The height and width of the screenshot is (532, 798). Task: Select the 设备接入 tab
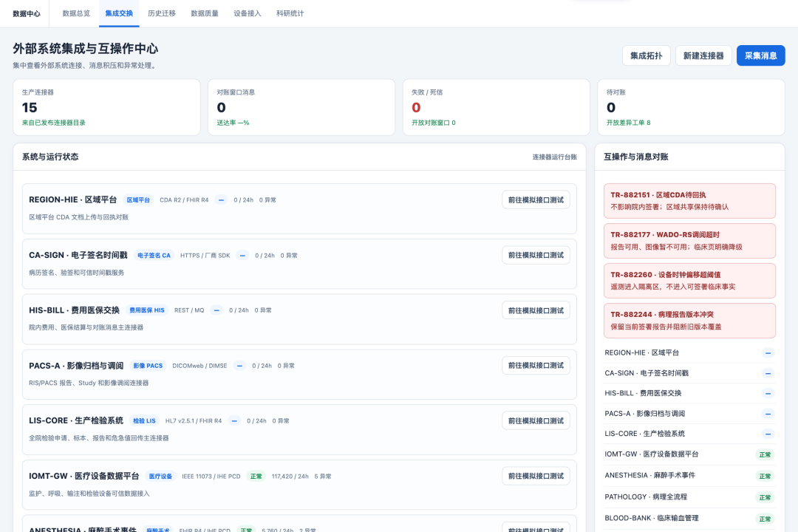coord(248,14)
